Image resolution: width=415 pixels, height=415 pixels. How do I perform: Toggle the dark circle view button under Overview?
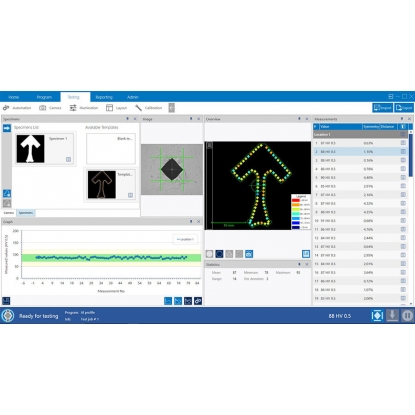click(219, 254)
